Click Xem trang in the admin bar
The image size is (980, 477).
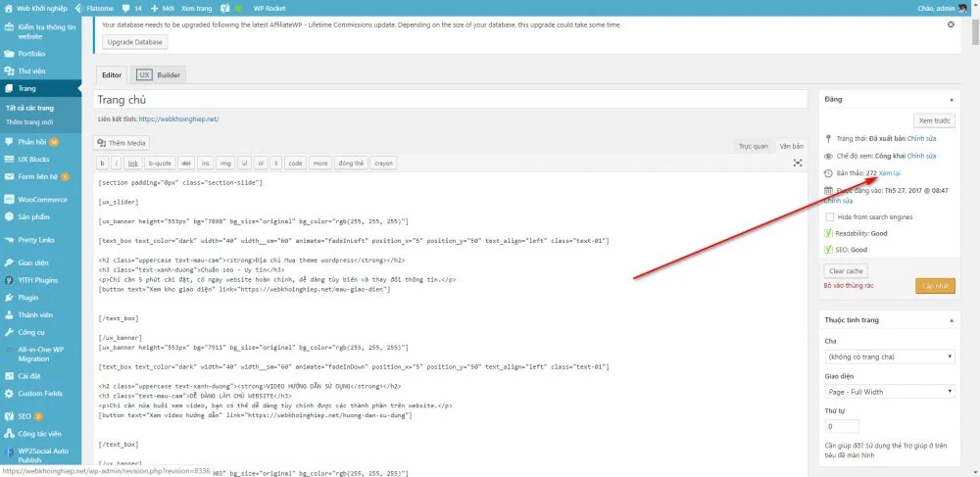196,9
